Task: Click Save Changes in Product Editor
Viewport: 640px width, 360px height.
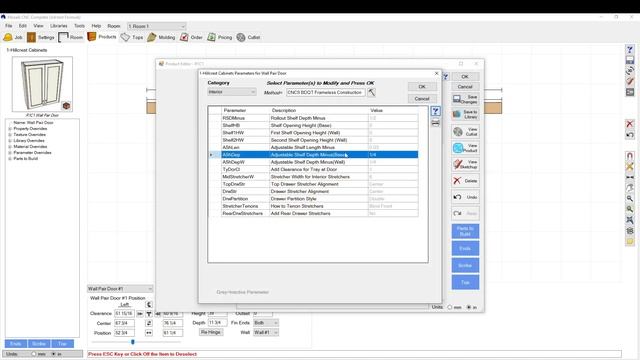Action: coord(465,99)
